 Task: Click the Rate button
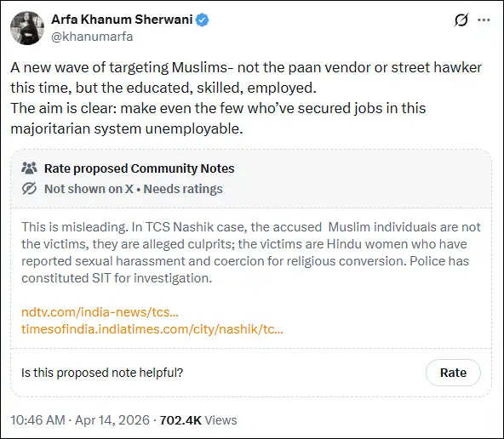[x=453, y=373]
